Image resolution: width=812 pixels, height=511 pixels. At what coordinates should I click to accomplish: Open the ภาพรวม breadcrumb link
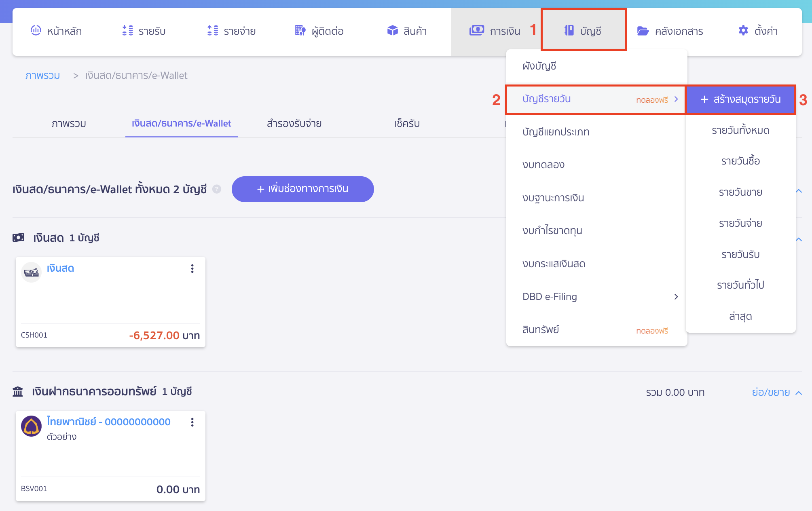pyautogui.click(x=42, y=75)
